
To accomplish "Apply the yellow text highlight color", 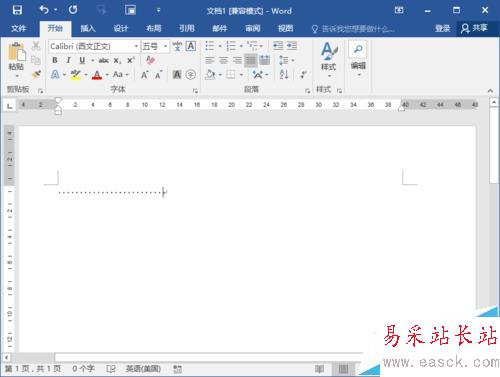I will tap(76, 74).
